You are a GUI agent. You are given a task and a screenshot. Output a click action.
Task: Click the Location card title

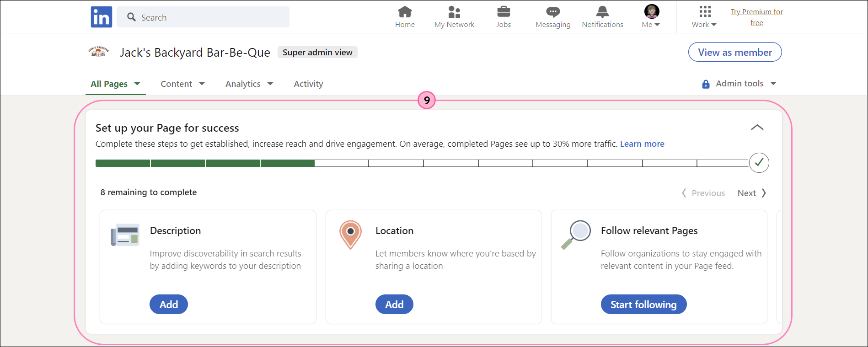394,230
